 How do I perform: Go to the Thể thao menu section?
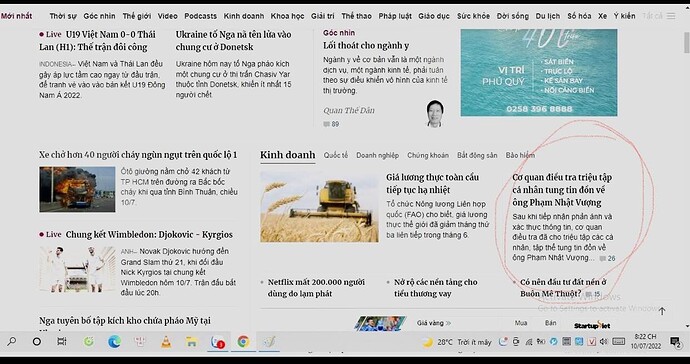(x=356, y=16)
